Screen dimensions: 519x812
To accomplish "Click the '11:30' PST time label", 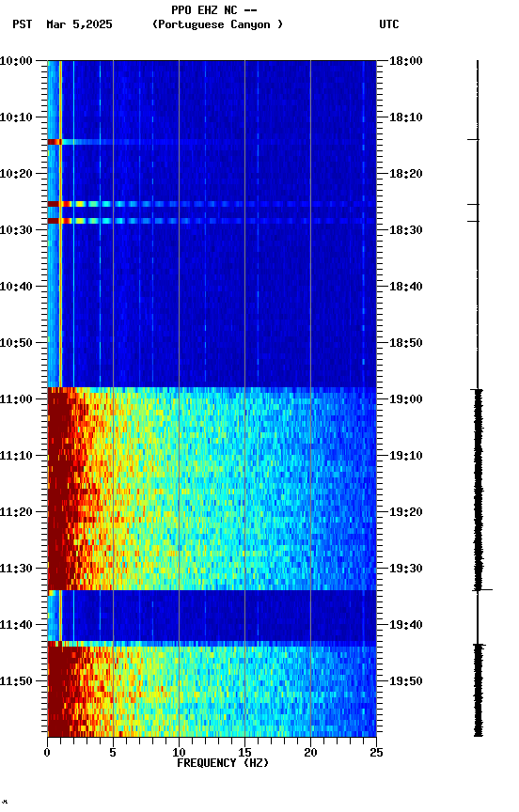I will coord(16,570).
